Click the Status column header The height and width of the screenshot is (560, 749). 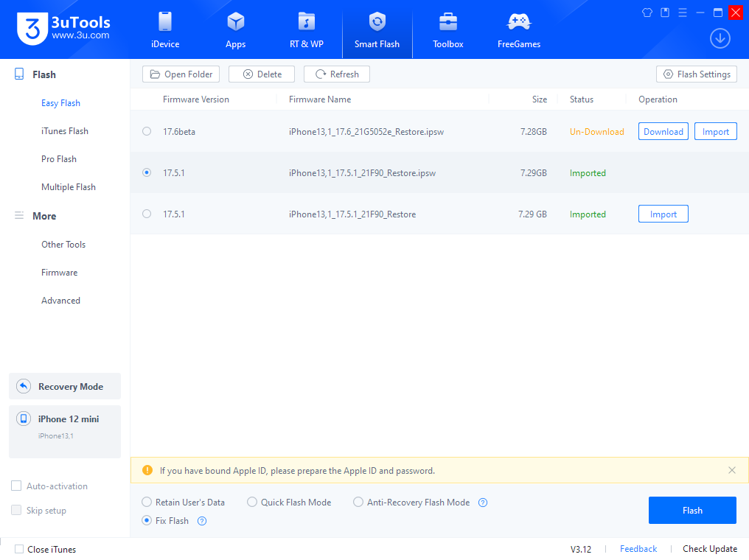tap(582, 99)
